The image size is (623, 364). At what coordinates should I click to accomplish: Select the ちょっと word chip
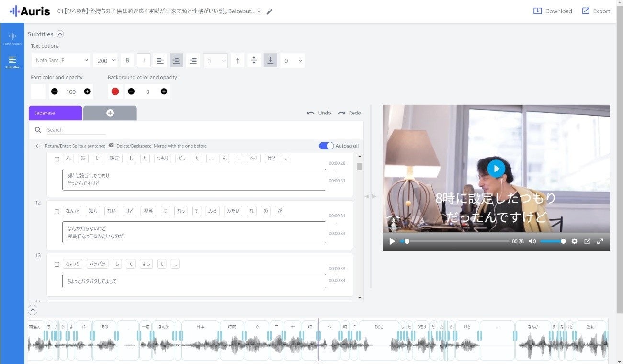[x=72, y=263]
